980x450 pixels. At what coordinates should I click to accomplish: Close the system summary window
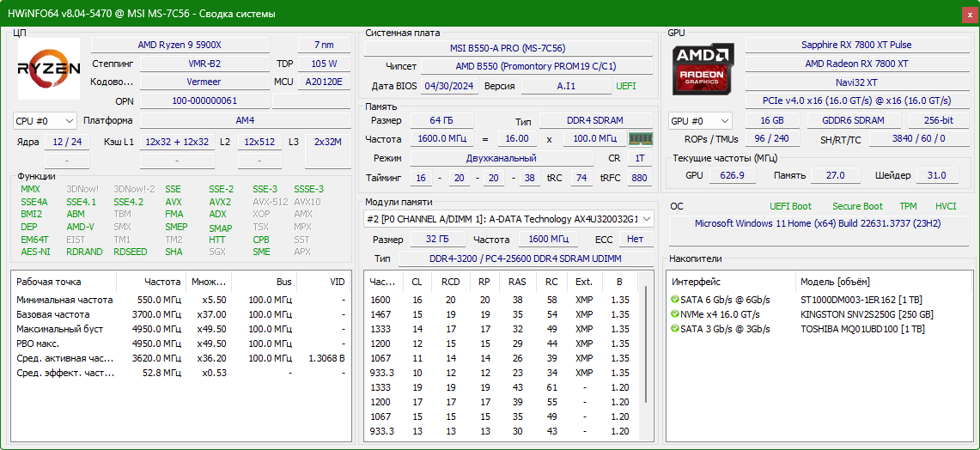[x=967, y=14]
